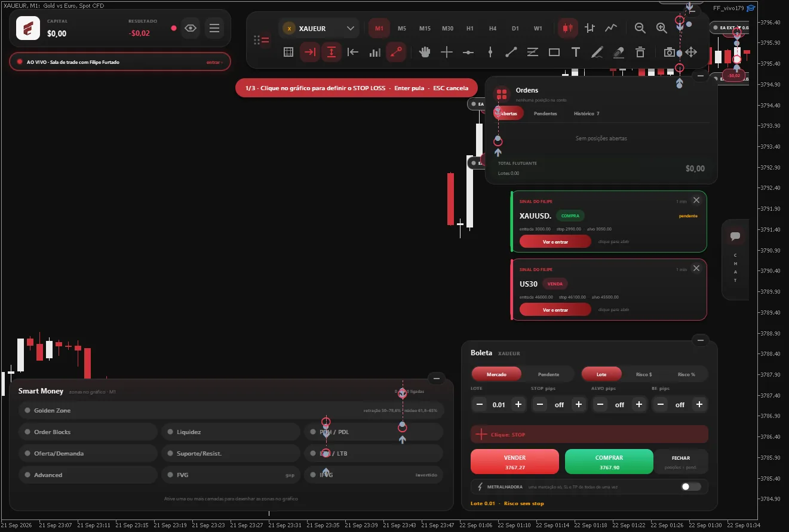This screenshot has height=532, width=789.
Task: Zoom in the chart
Action: coord(662,28)
